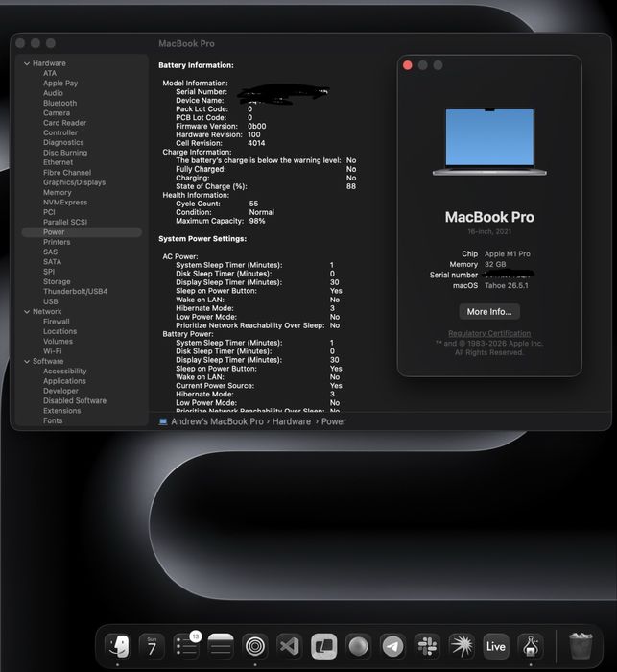Launch Visual Studio Code from the Dock
This screenshot has width=617, height=672.
click(x=289, y=646)
